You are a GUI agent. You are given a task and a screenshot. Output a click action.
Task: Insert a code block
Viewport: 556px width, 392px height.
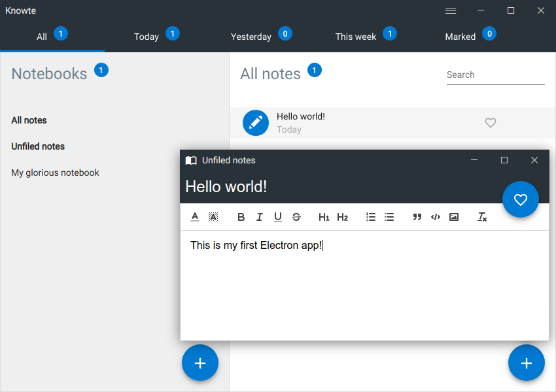[436, 217]
